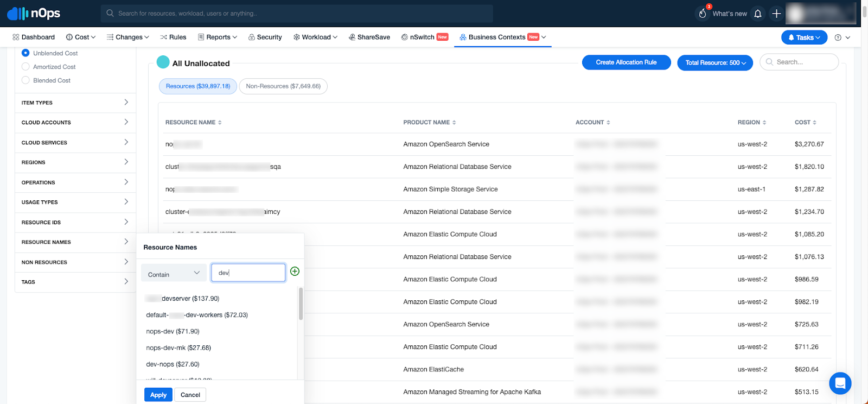The height and width of the screenshot is (404, 868).
Task: Click the teal All Unallocated circle icon
Action: (x=163, y=62)
